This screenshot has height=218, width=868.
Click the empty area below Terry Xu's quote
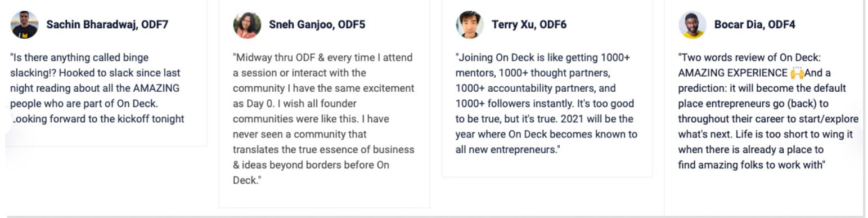click(547, 167)
